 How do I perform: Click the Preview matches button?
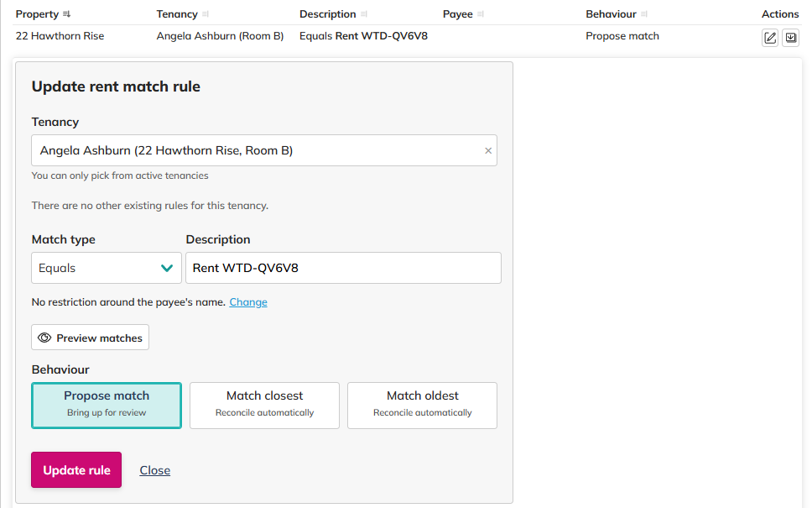[91, 338]
